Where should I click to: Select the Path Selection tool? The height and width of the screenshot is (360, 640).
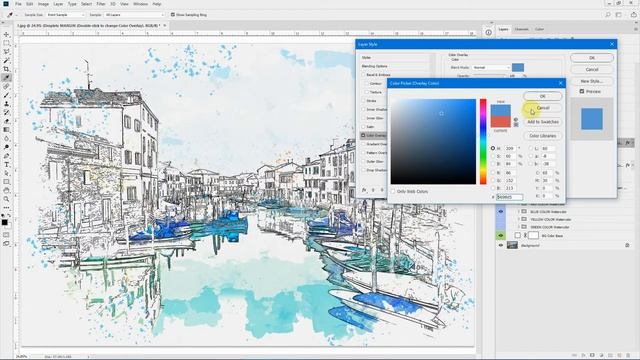coord(6,173)
